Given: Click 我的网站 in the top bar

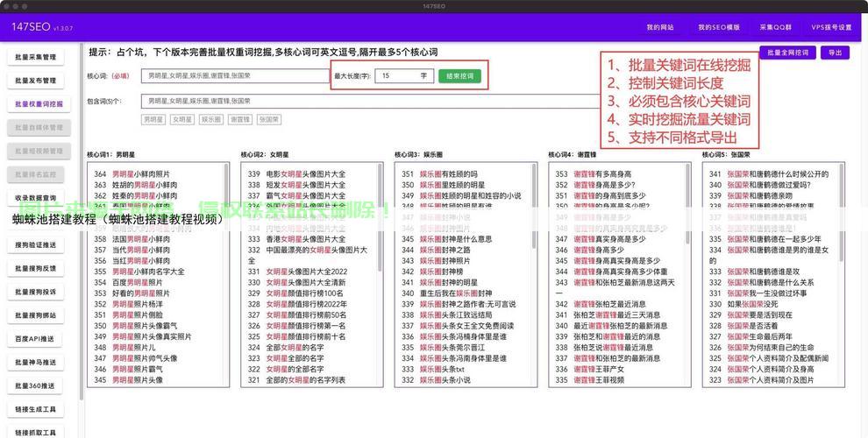Looking at the screenshot, I should click(660, 27).
